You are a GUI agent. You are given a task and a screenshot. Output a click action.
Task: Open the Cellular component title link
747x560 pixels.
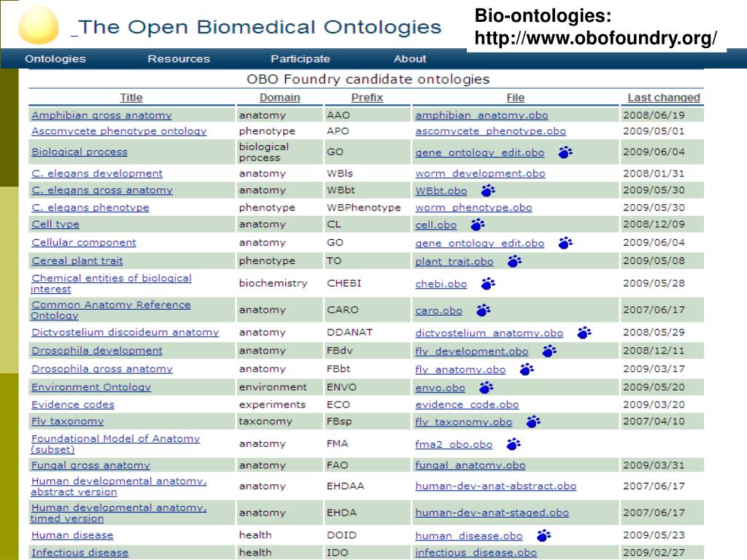point(84,242)
